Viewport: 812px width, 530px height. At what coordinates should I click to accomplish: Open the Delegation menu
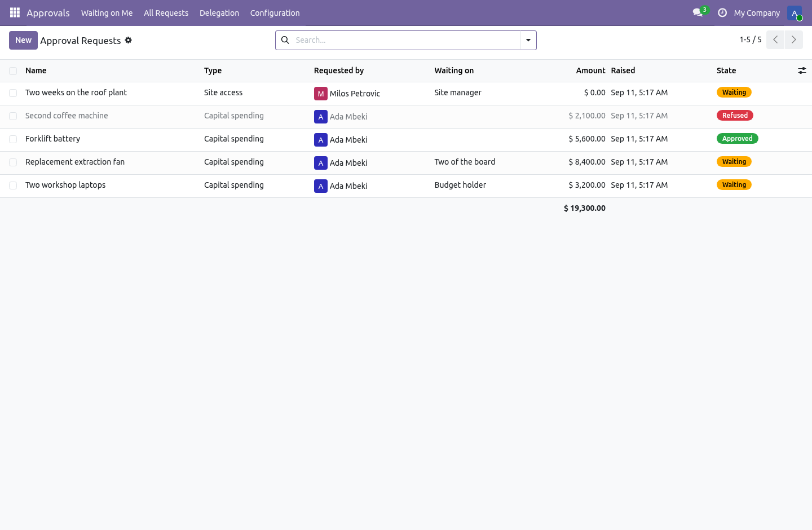coord(219,13)
